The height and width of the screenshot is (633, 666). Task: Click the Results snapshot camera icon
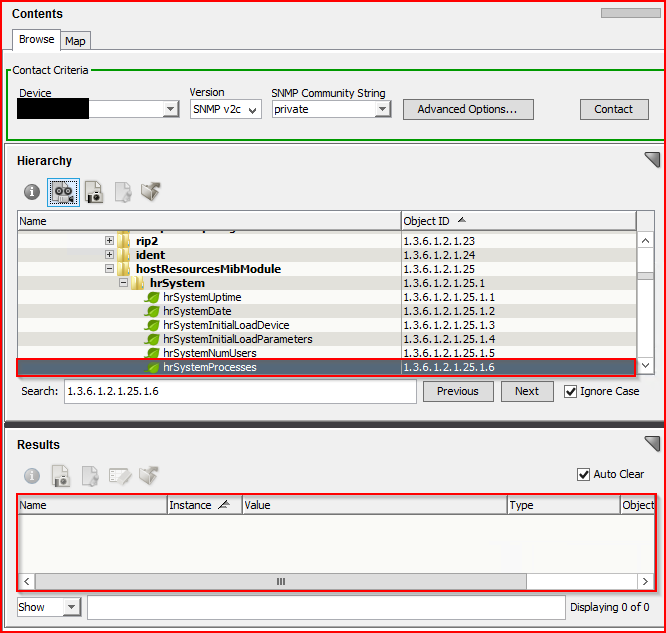61,475
